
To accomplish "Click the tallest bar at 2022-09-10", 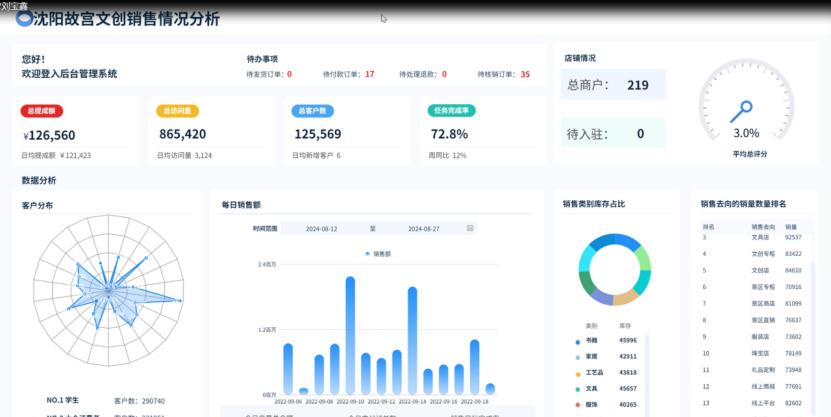I will 350,335.
